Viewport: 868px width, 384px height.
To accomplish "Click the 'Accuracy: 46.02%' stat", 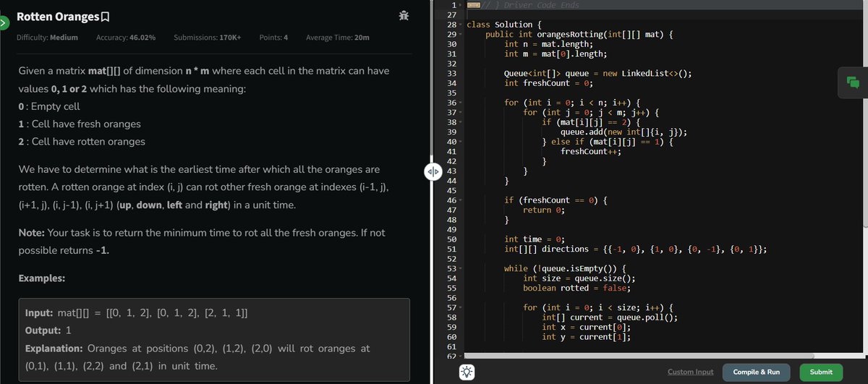I will pos(126,38).
